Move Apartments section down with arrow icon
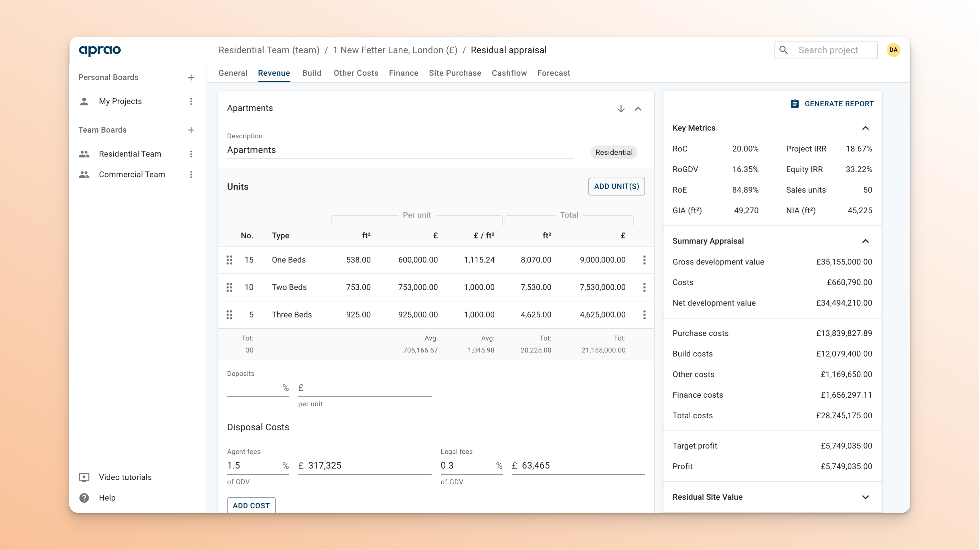 (x=621, y=109)
